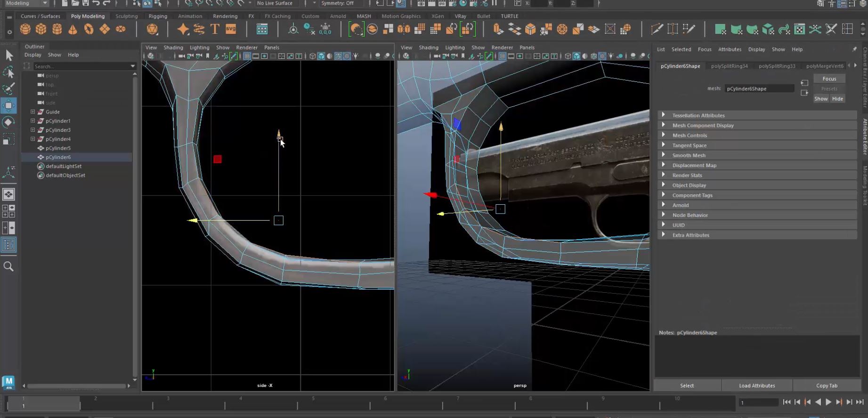Create a polygon cube from the shelf
The height and width of the screenshot is (418, 868).
[x=41, y=29]
